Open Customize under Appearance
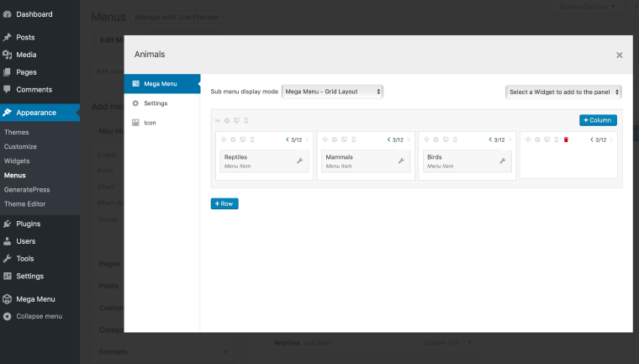639x364 pixels. coord(20,146)
